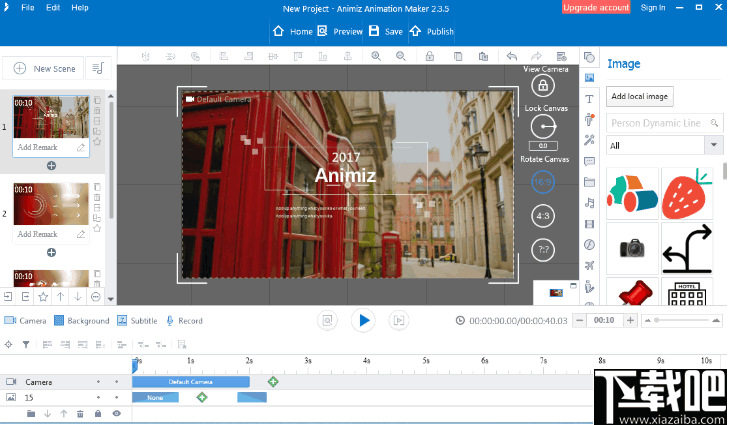Image resolution: width=729 pixels, height=425 pixels.
Task: Expand the All image category dropdown
Action: pyautogui.click(x=714, y=145)
